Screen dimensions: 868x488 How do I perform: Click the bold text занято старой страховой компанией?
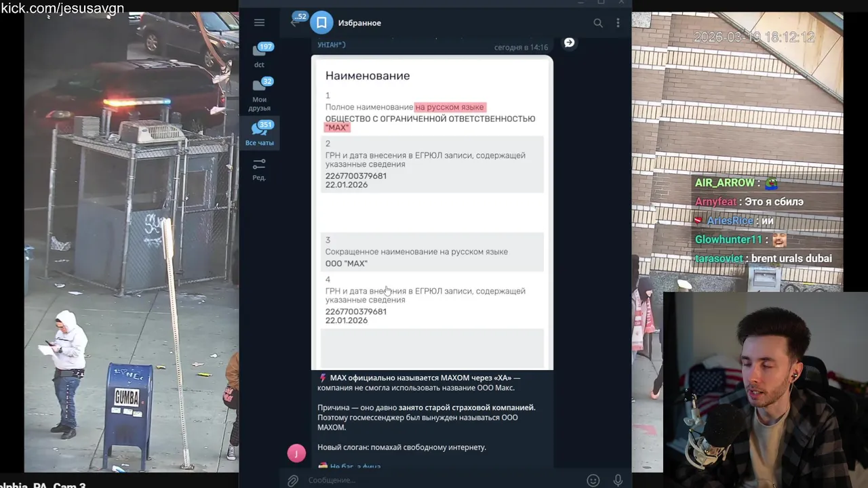[x=467, y=407]
